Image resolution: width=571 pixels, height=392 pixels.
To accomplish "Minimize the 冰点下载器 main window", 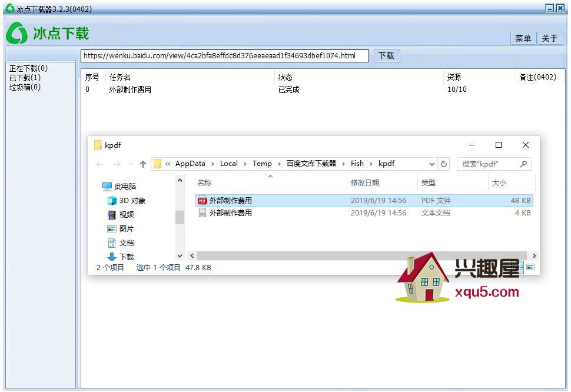I will 550,8.
